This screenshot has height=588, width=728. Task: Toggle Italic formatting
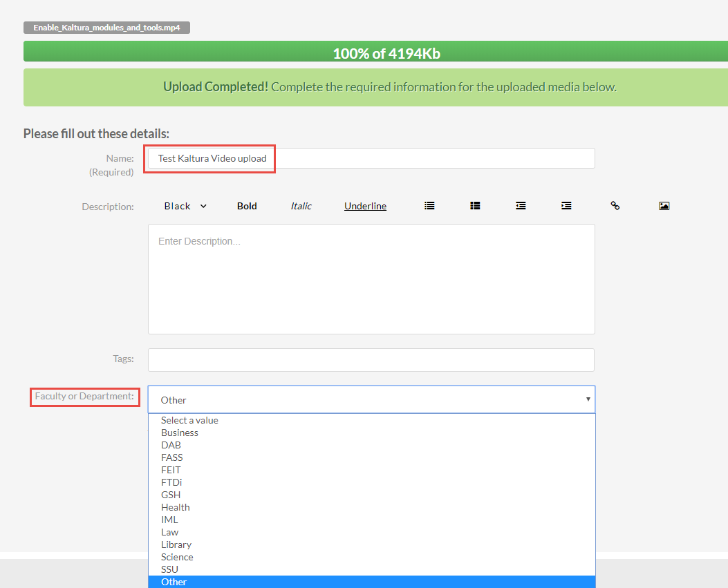301,206
